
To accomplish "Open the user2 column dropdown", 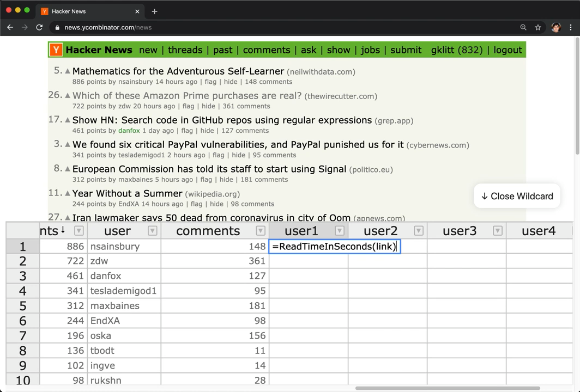I will pos(419,231).
